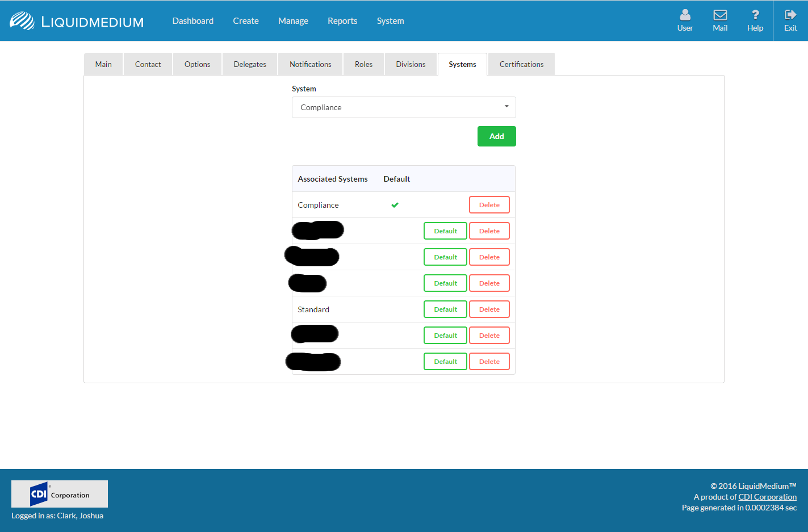Open the Reports menu
The height and width of the screenshot is (532, 808).
[342, 21]
